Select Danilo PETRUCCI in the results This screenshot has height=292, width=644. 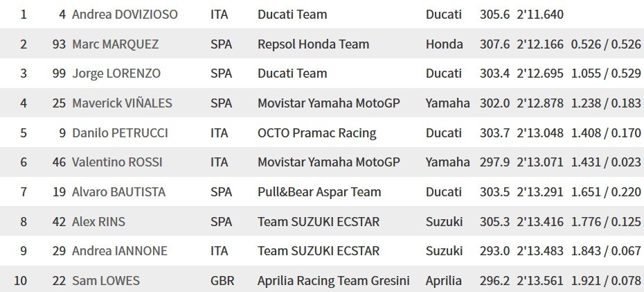point(120,133)
